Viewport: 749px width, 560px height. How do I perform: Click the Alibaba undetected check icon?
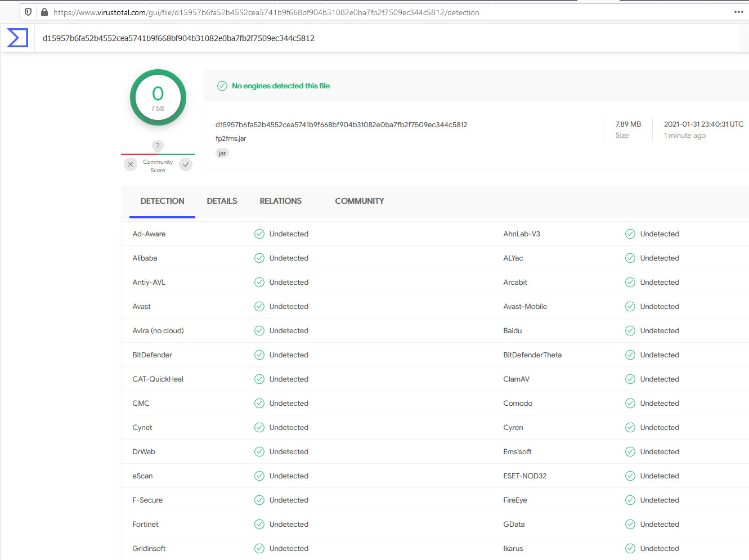[x=259, y=258]
